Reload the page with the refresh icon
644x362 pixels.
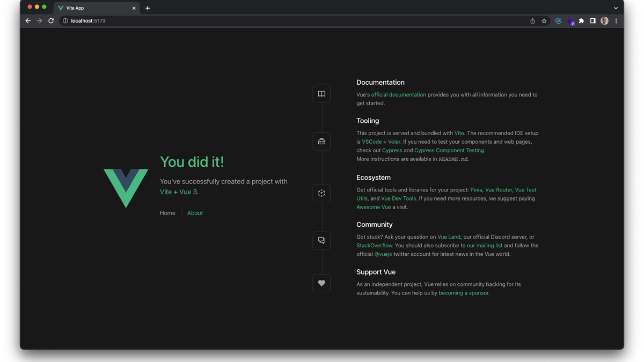click(x=51, y=20)
